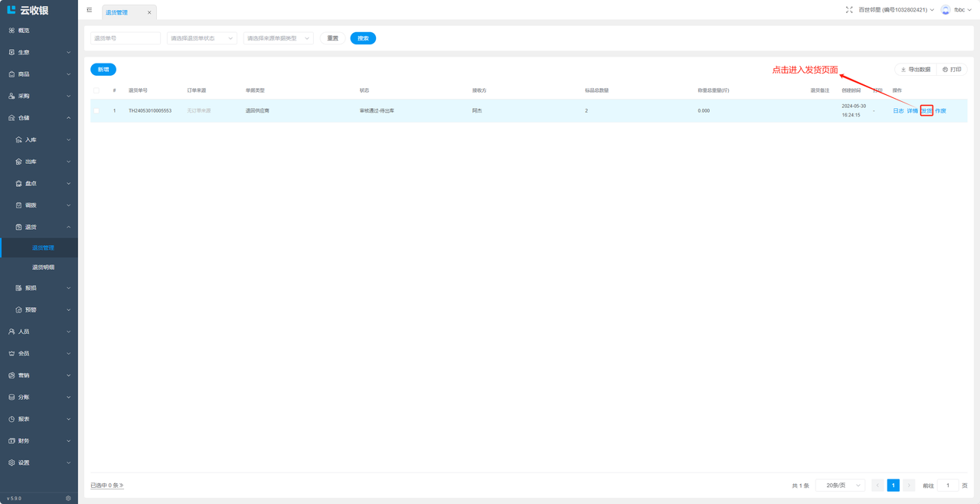Open 请选择退货单状态 status dropdown
This screenshot has width=980, height=504.
coord(201,38)
